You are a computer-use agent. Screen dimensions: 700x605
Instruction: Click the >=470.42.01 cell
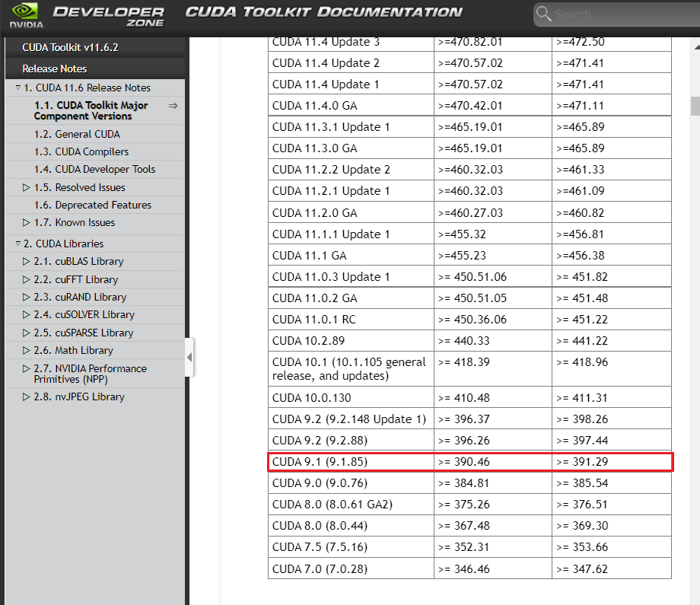(493, 105)
